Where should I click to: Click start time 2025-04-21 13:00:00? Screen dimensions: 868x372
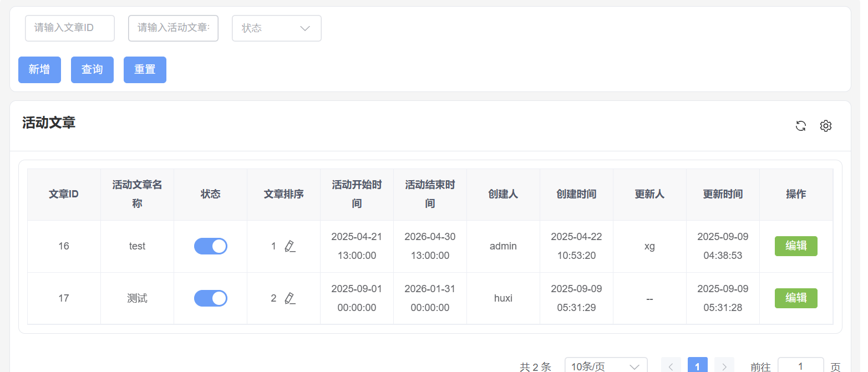pyautogui.click(x=357, y=246)
